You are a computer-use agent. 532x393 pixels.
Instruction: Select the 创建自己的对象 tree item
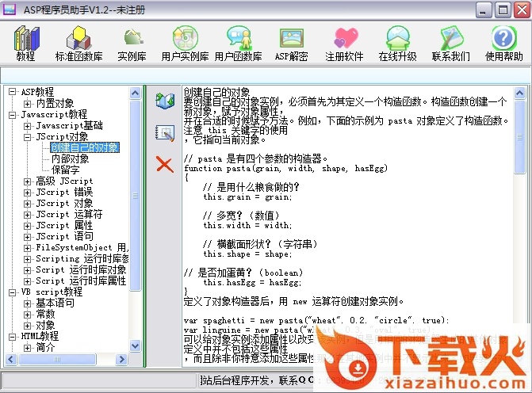click(x=85, y=147)
